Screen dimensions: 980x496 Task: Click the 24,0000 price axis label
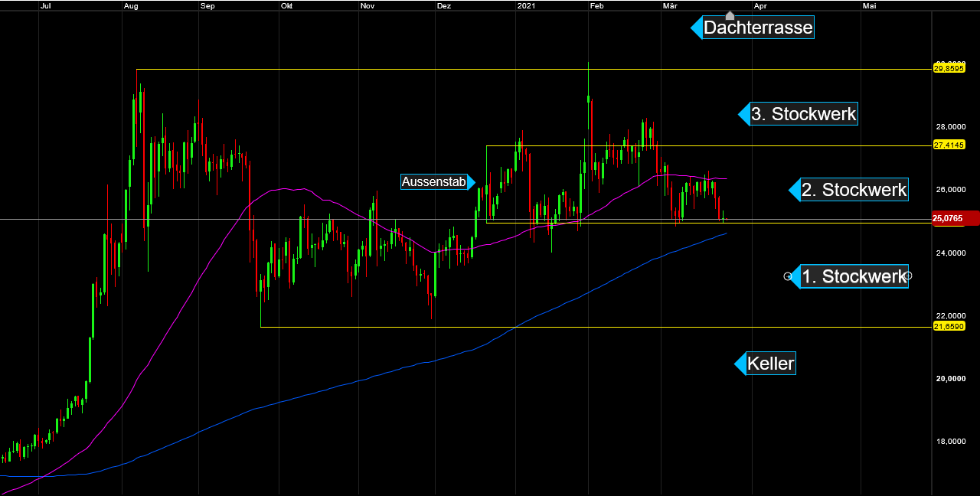point(949,253)
